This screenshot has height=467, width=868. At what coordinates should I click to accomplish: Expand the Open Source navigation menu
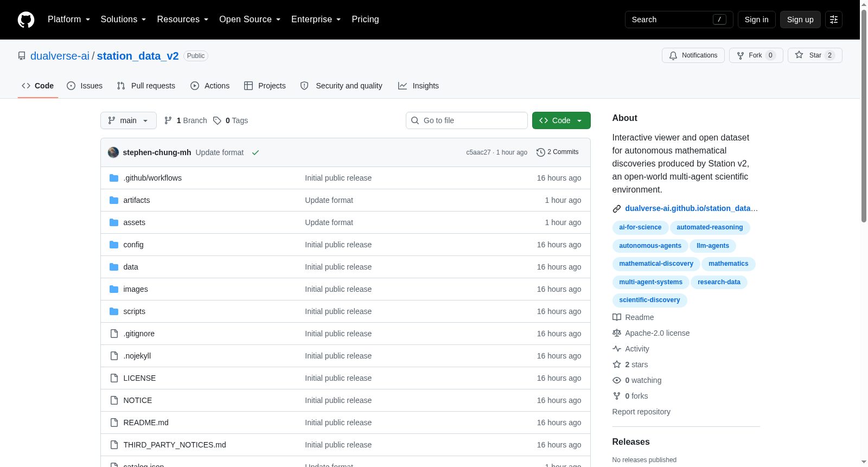click(250, 20)
